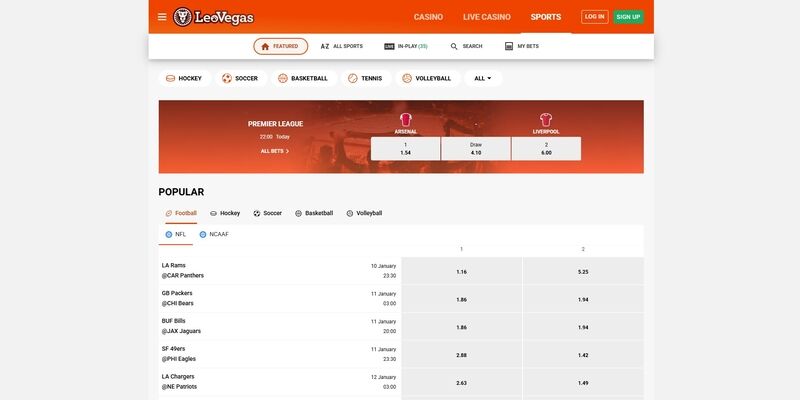Pick CHI Bears odds 1.94
The height and width of the screenshot is (400, 800).
583,299
